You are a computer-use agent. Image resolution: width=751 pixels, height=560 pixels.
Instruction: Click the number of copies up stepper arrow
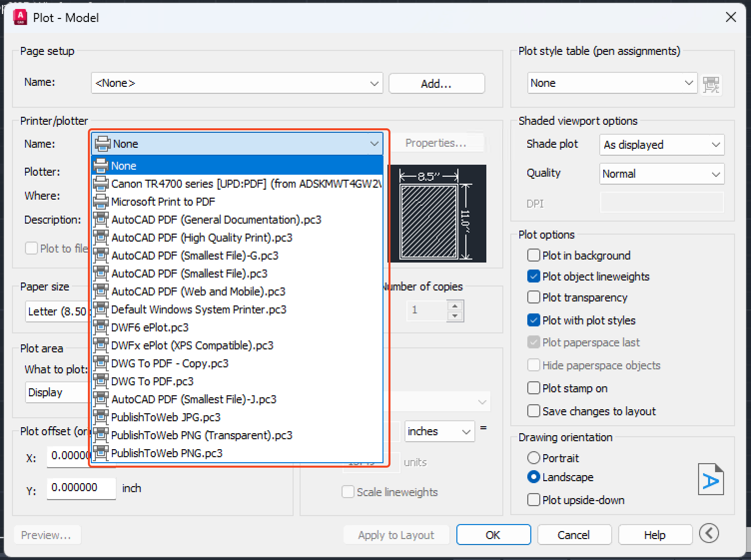pyautogui.click(x=454, y=305)
